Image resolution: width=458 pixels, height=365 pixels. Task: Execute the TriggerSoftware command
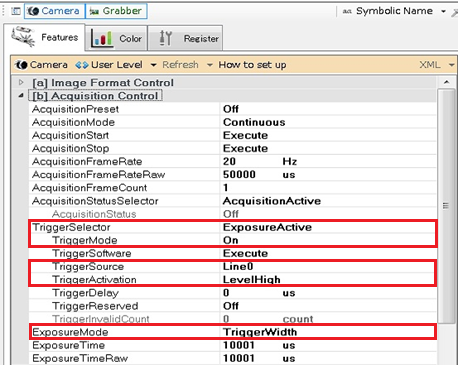coord(245,253)
